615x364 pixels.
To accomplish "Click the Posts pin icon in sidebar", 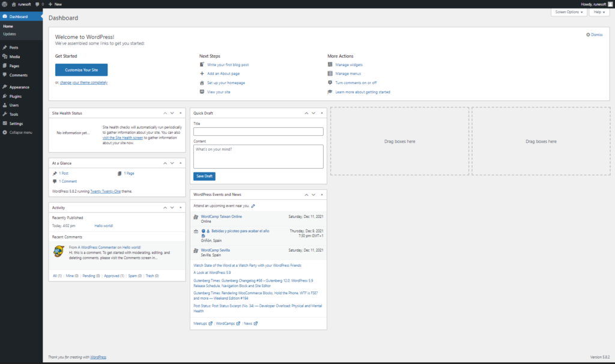I will coord(5,47).
